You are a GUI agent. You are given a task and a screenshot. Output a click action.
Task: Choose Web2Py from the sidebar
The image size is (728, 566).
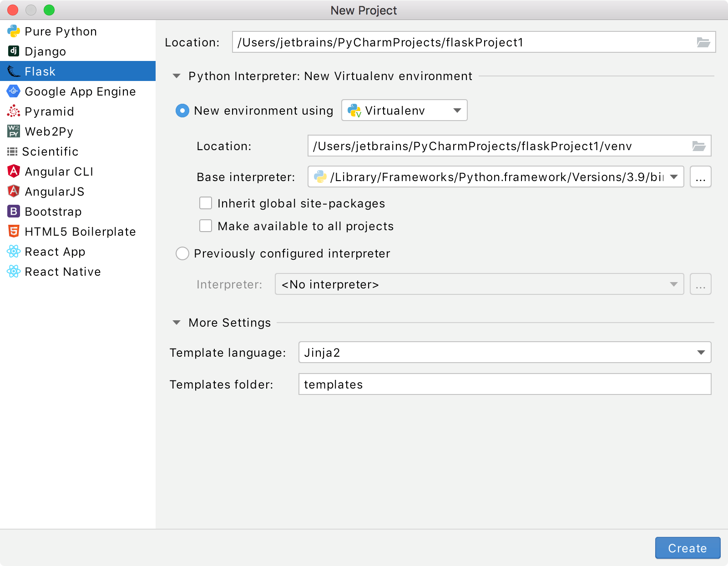[x=14, y=131]
